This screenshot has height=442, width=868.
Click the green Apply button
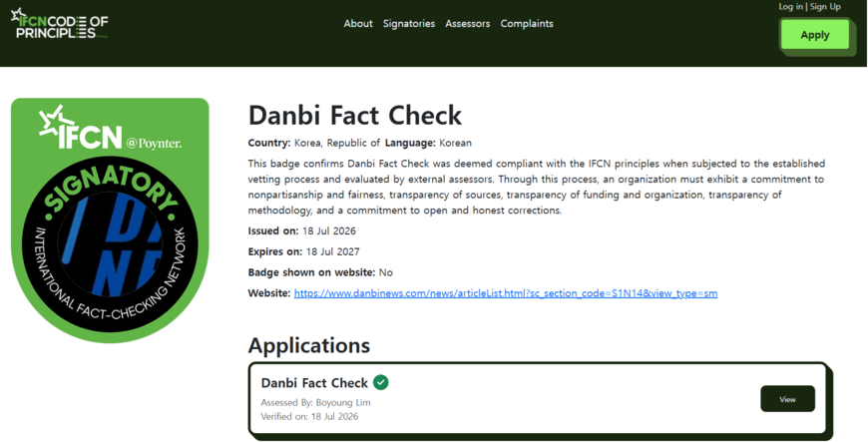[815, 35]
